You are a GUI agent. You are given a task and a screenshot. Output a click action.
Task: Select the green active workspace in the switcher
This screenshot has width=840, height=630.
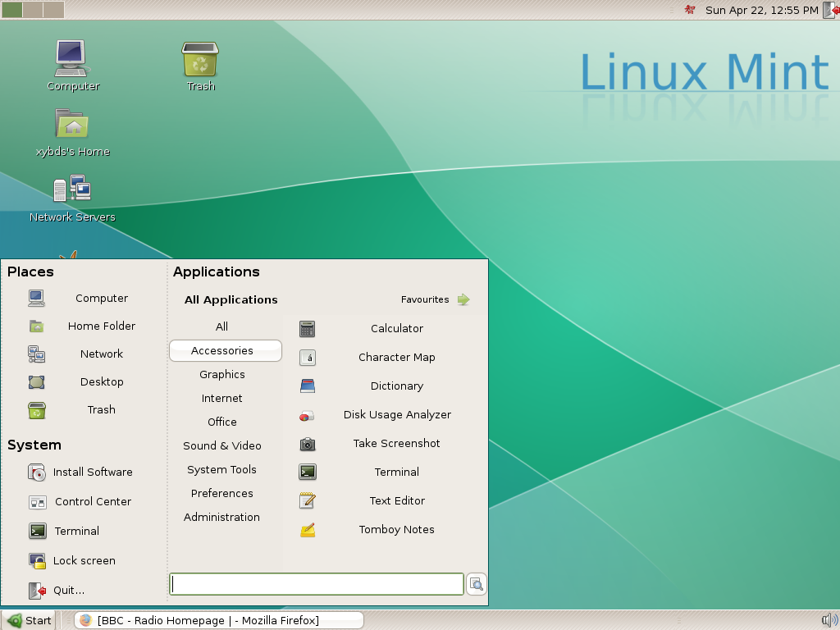11,9
